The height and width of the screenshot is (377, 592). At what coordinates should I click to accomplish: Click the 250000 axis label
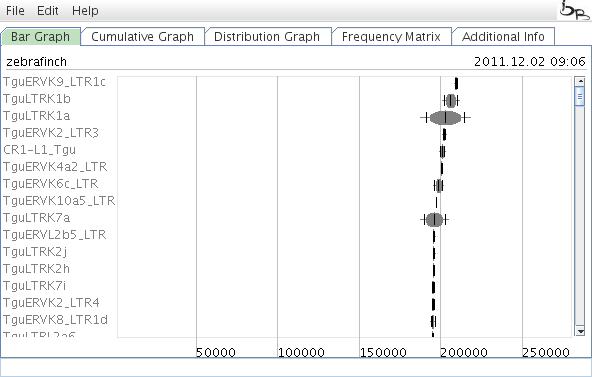(546, 353)
